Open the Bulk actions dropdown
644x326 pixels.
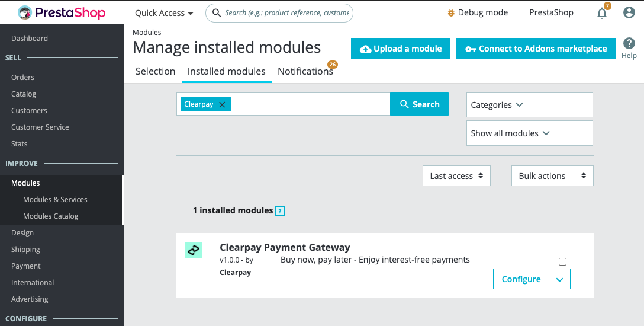click(552, 176)
